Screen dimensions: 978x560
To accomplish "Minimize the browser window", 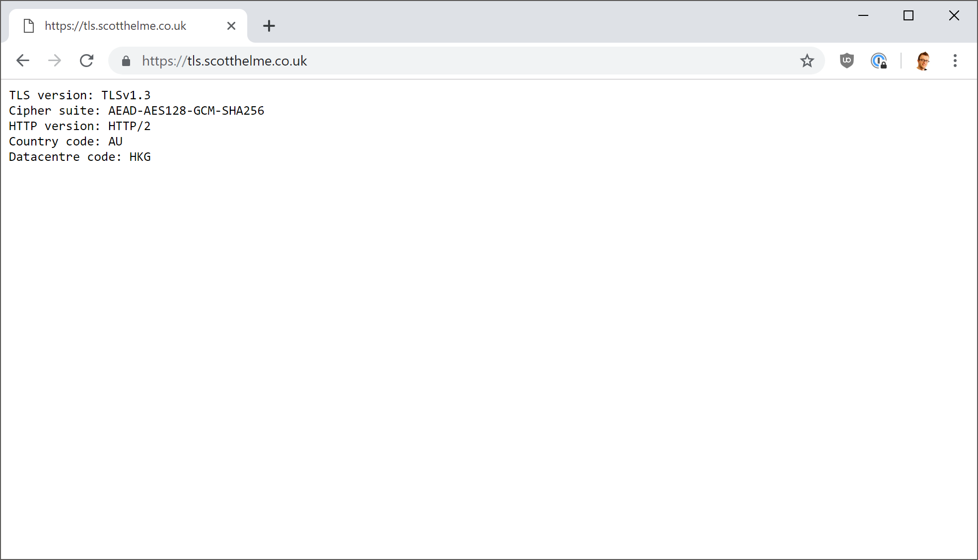I will coord(863,15).
